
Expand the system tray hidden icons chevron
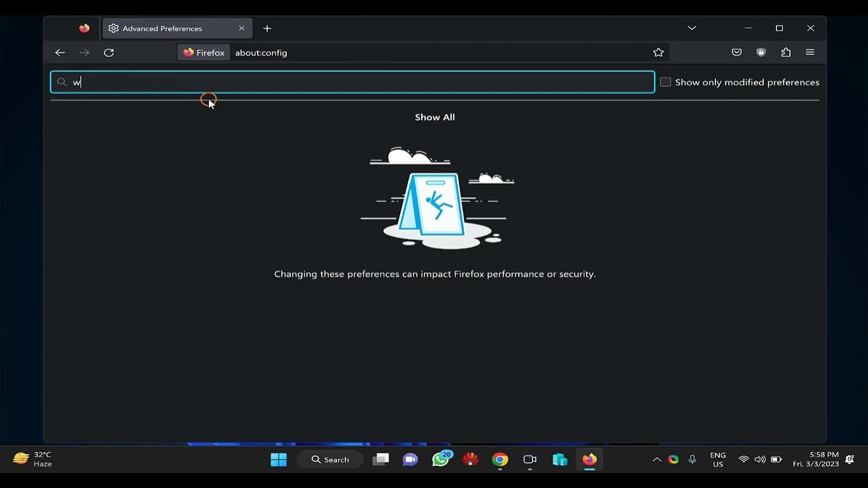pos(656,460)
